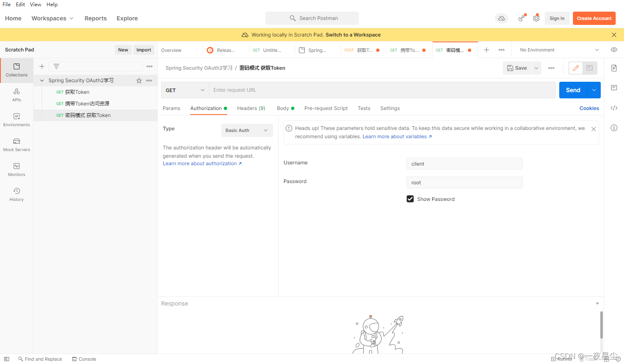The width and height of the screenshot is (624, 364).
Task: Toggle the sidebar icon in the status bar
Action: tap(7, 359)
